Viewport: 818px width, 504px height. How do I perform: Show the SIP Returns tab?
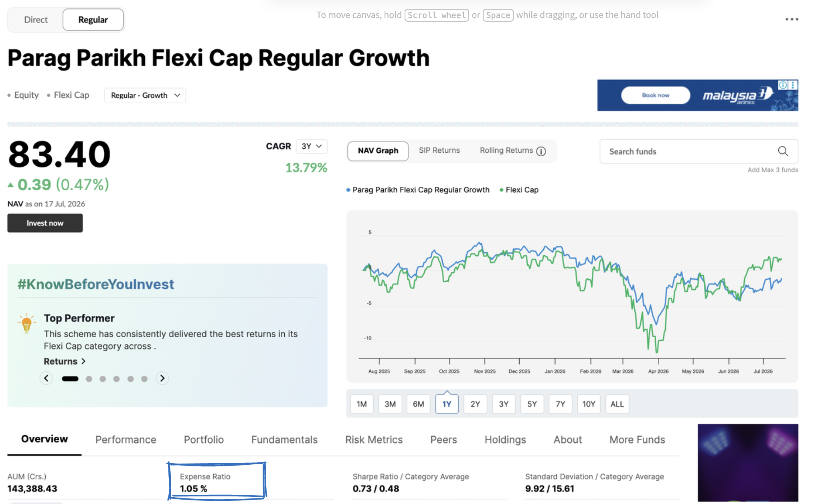pyautogui.click(x=439, y=150)
